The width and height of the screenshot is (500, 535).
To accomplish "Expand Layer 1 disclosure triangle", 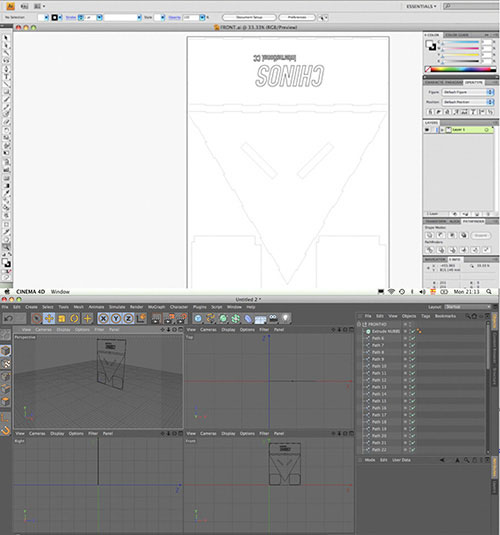I will [x=442, y=130].
